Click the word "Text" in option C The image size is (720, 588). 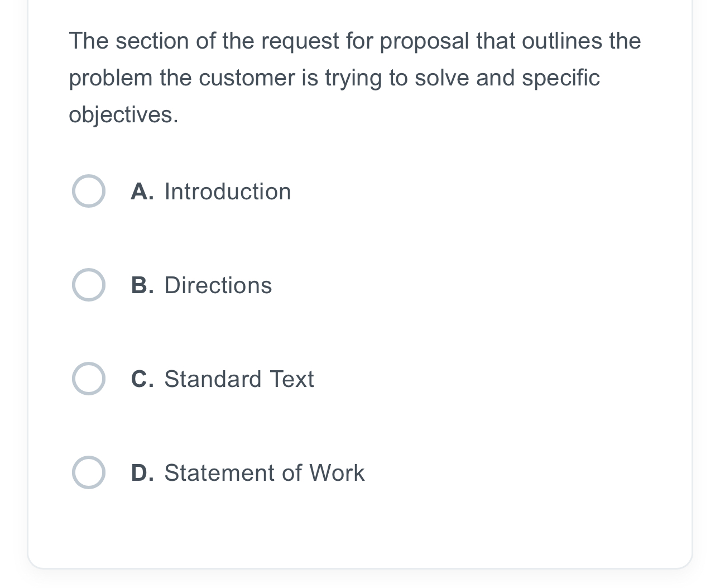click(x=292, y=379)
